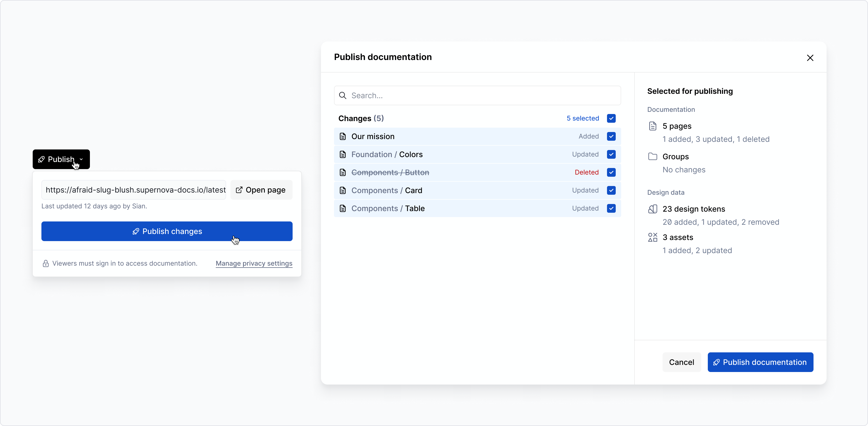Click the page icon beside Our mission
This screenshot has width=868, height=426.
(x=343, y=136)
